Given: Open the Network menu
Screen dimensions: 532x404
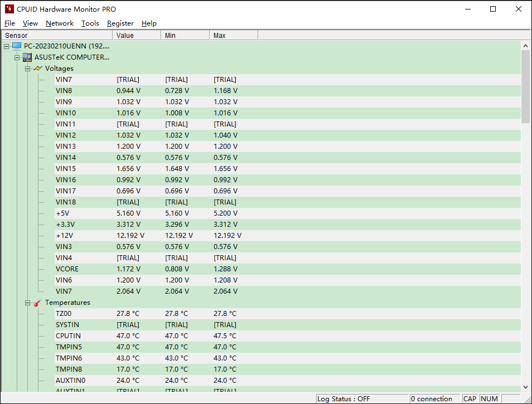Looking at the screenshot, I should (x=60, y=23).
